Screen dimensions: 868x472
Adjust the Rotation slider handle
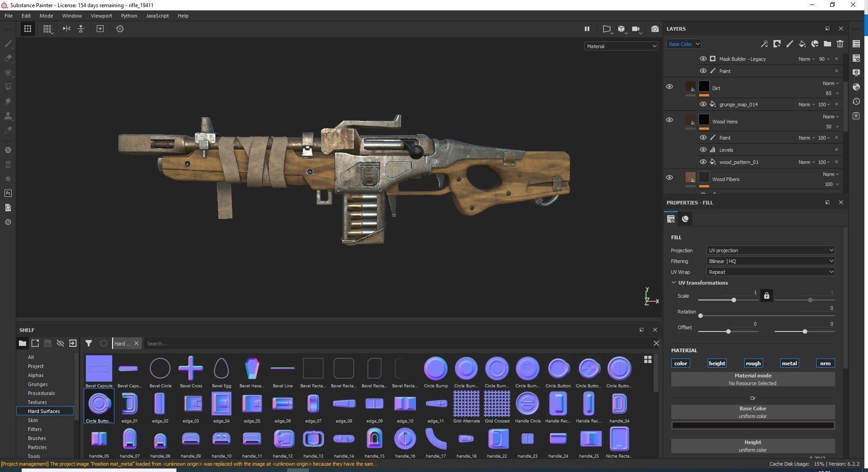(701, 316)
